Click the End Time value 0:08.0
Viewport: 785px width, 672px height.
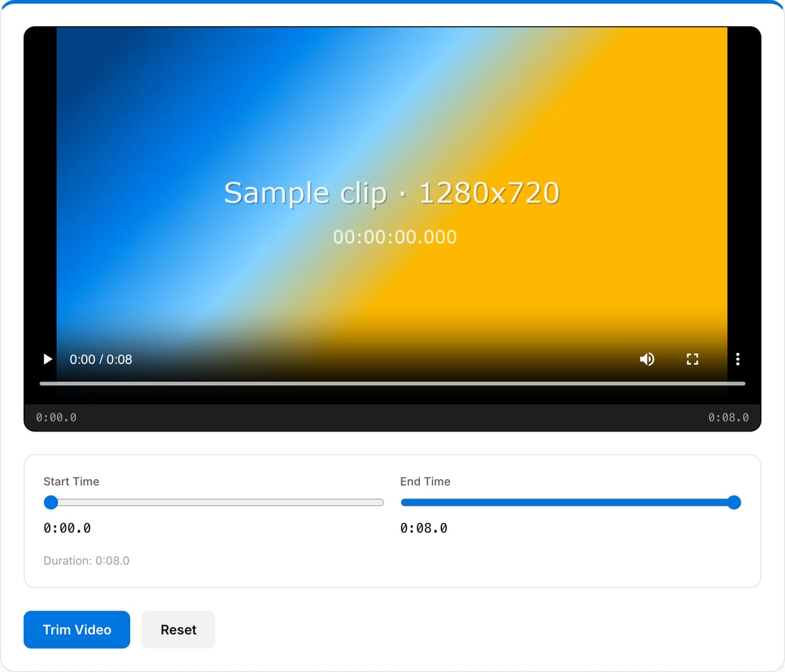tap(424, 528)
